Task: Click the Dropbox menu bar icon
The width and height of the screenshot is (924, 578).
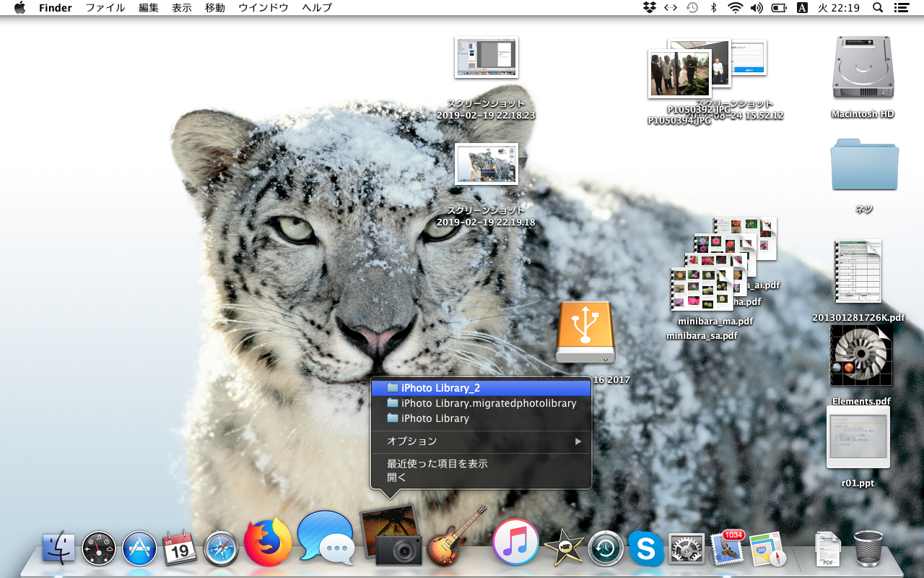Action: [649, 8]
